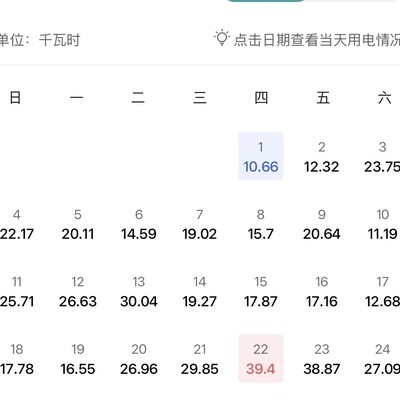This screenshot has height=400, width=400.
Task: Choose day 9 with 20.64
Action: pyautogui.click(x=322, y=225)
